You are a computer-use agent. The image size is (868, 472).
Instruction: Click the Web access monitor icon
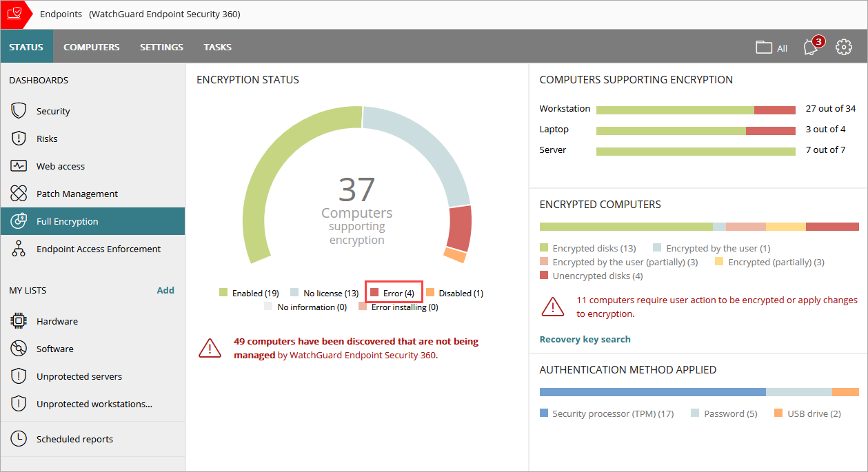point(19,166)
